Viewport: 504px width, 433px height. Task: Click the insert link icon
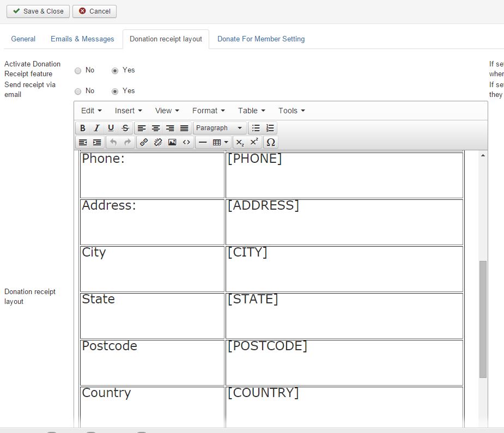(144, 142)
